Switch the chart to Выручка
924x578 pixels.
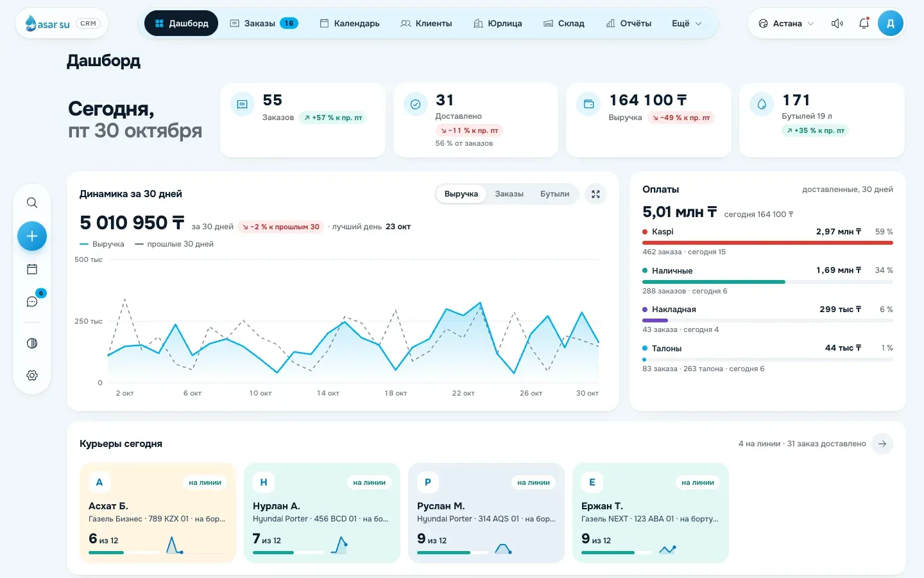(x=461, y=194)
